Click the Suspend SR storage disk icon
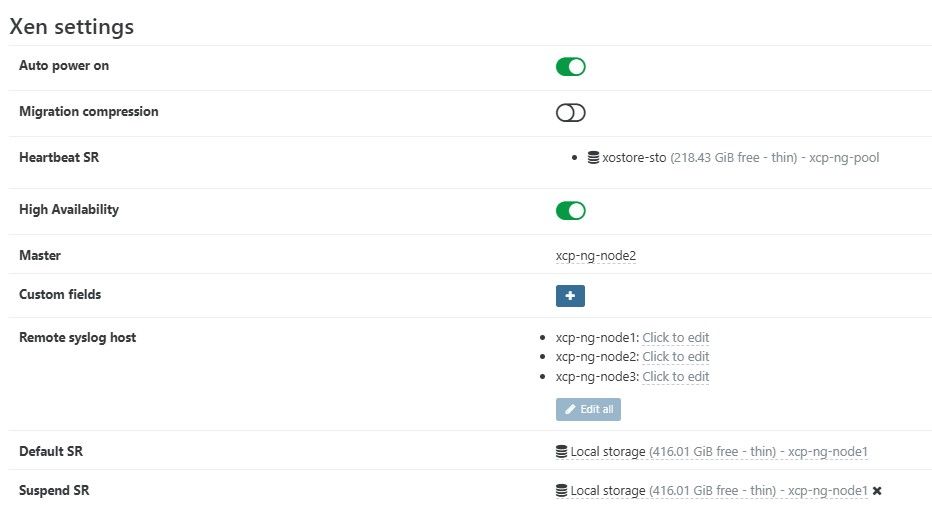 tap(562, 491)
